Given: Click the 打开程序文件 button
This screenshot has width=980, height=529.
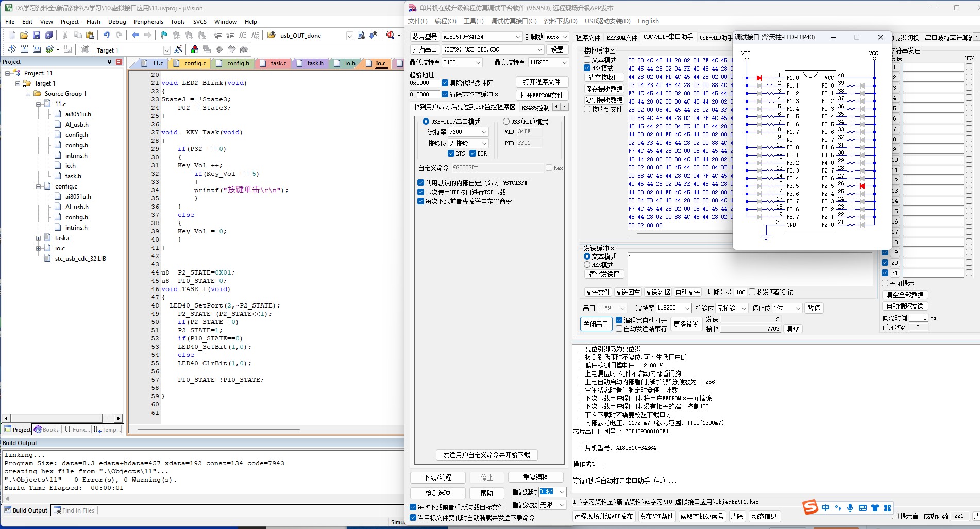Looking at the screenshot, I should pos(542,82).
